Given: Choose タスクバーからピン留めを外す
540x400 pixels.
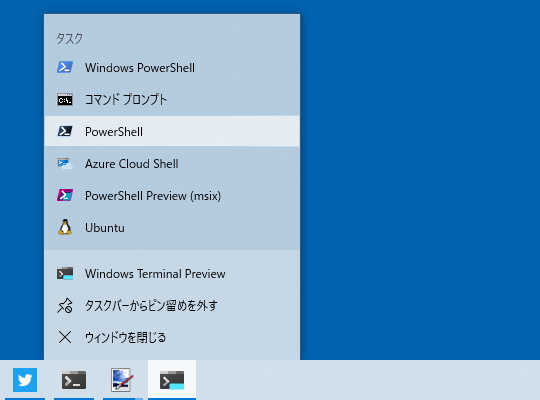Looking at the screenshot, I should coord(172,306).
